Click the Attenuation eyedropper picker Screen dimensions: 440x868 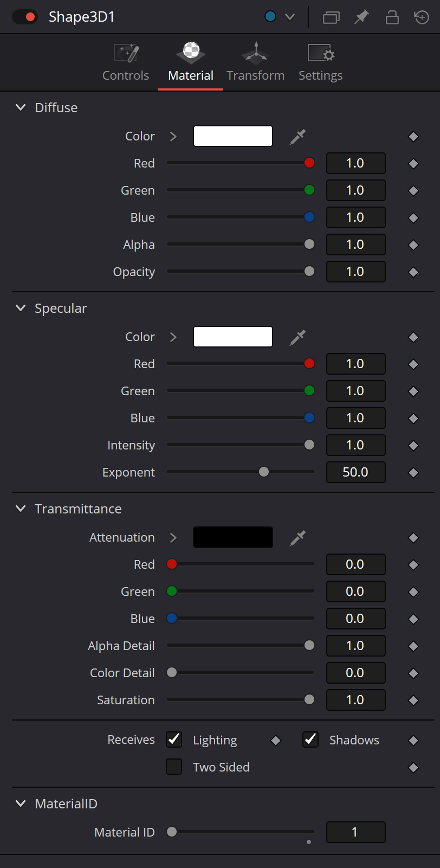[297, 538]
